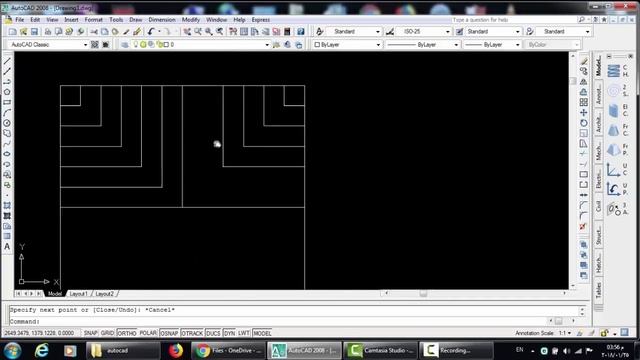
Task: Open the ByLayer linetype dropdown
Action: click(422, 44)
